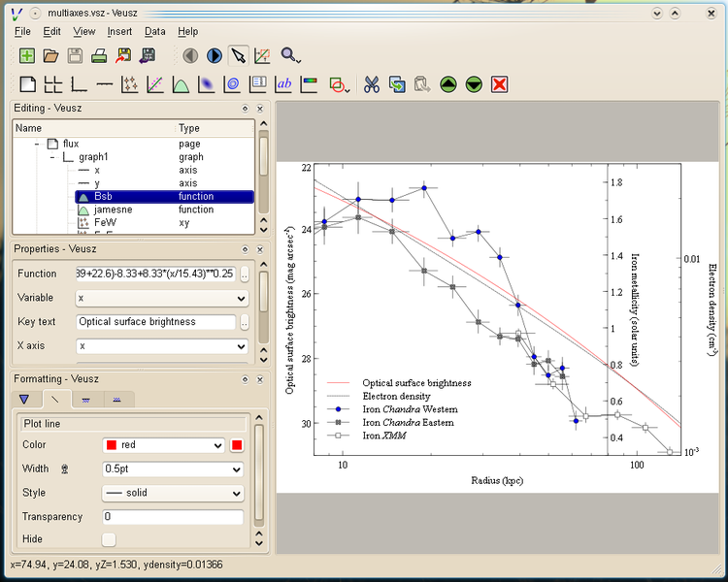Close the Formatting panel
The height and width of the screenshot is (582, 728).
pyautogui.click(x=260, y=379)
